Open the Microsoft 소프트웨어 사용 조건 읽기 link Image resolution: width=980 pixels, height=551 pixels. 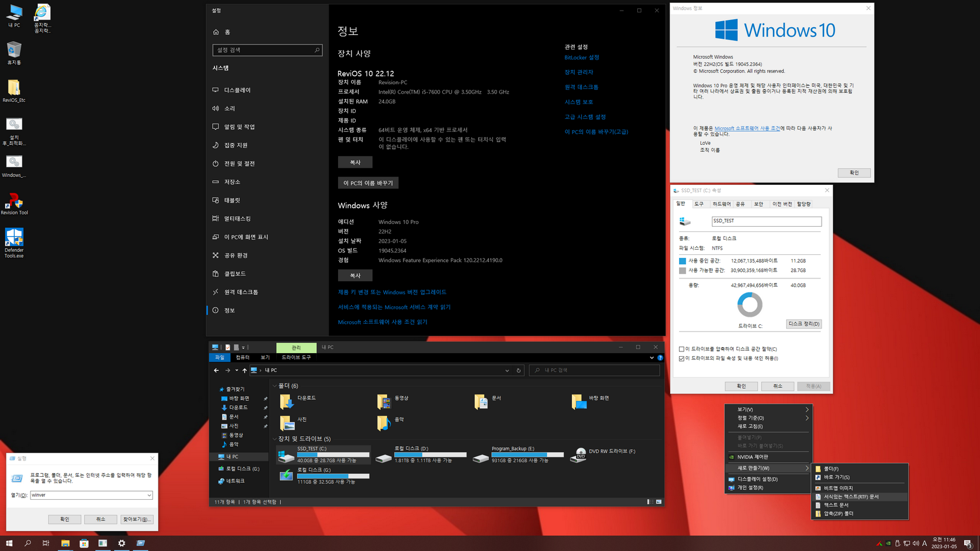pyautogui.click(x=383, y=322)
